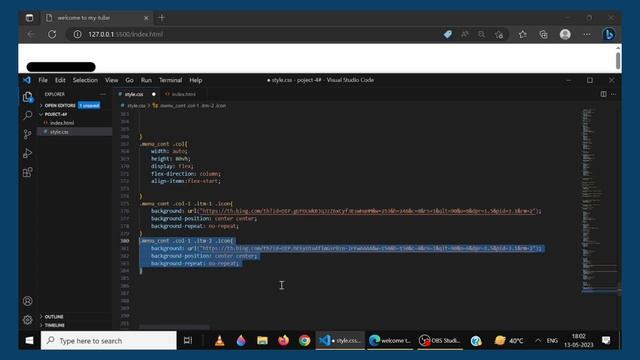Click the taskbar search box
The image size is (640, 360).
click(109, 340)
